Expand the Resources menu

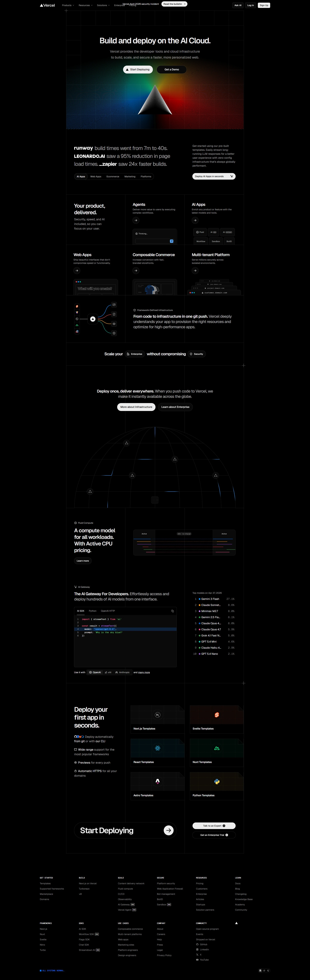[85, 5]
